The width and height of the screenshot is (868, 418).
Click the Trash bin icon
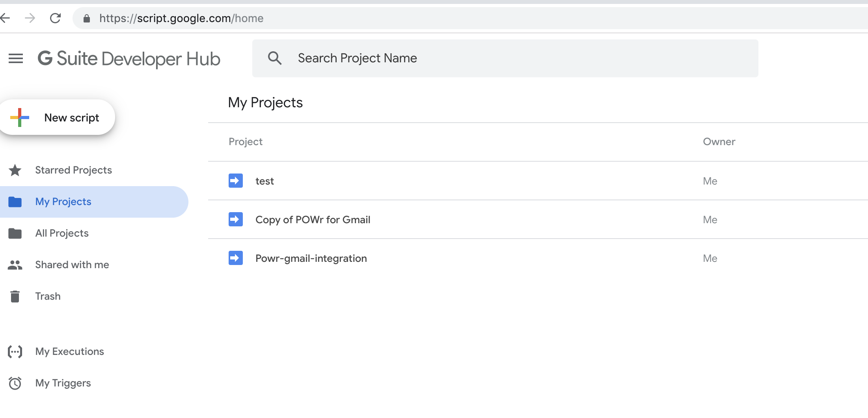click(x=15, y=296)
